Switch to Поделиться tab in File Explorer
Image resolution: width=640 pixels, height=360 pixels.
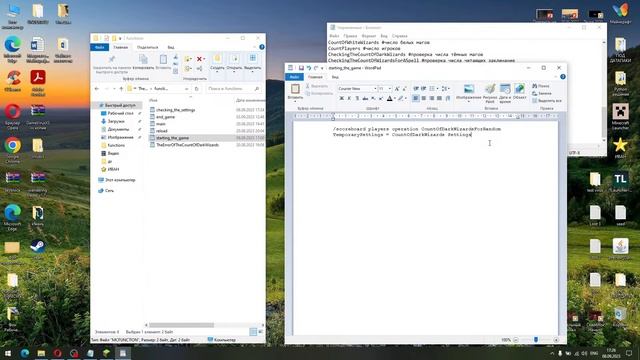pyautogui.click(x=147, y=47)
